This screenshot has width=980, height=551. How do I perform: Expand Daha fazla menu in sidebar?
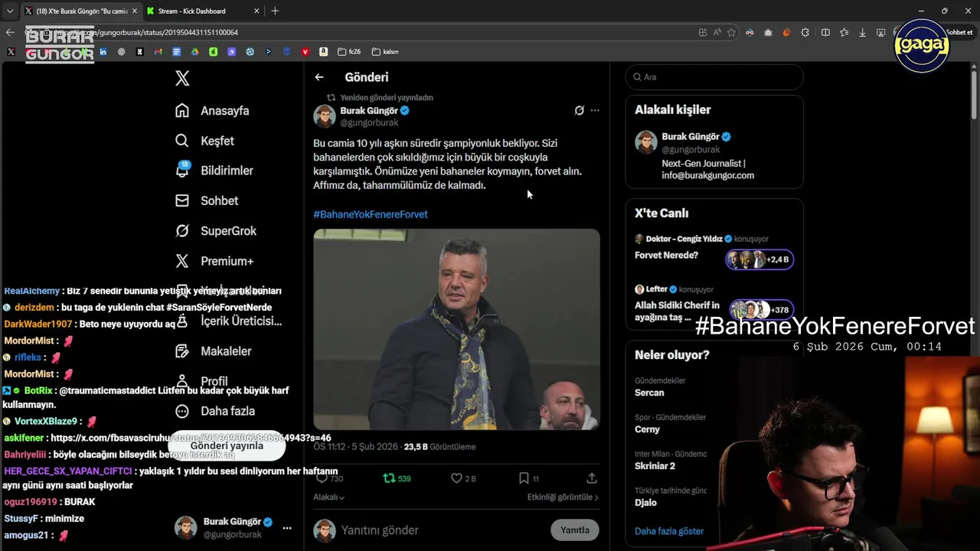(215, 411)
